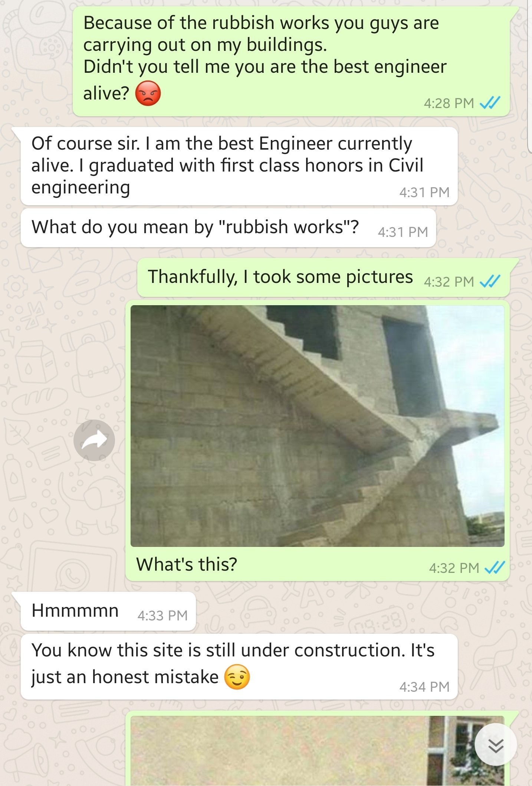Tap the angry face emoji in first message
Viewport: 532px width, 786px height.
(148, 93)
